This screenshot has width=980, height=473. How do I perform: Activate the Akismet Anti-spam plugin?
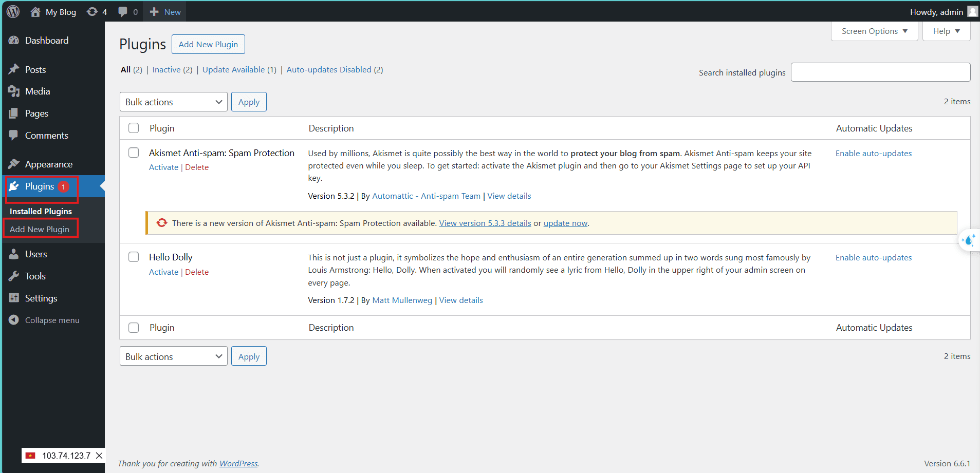163,167
